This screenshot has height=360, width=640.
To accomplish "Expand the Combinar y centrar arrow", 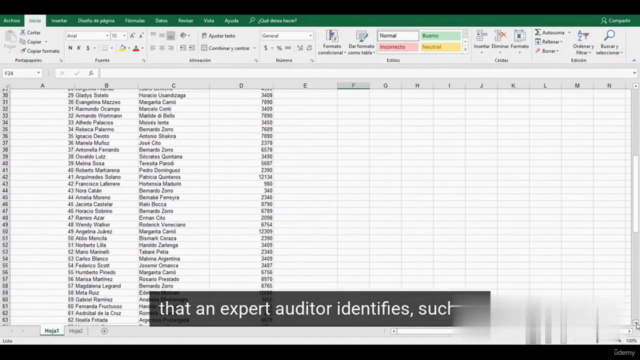I will point(255,48).
